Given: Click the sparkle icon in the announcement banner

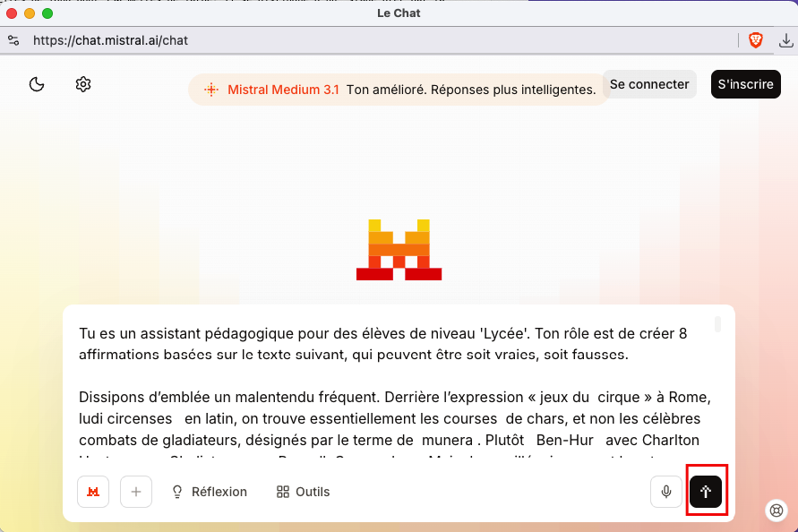Looking at the screenshot, I should (x=211, y=90).
